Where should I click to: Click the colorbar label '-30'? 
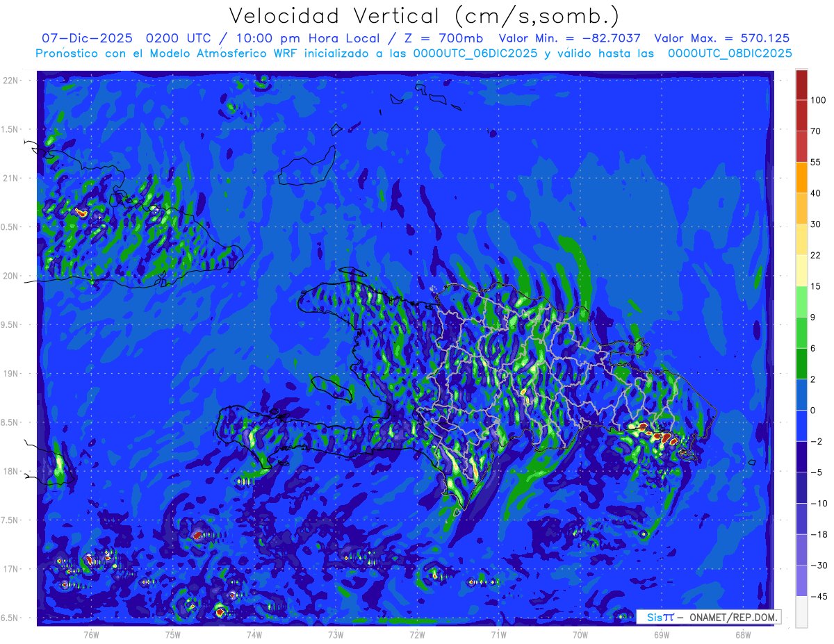click(819, 564)
